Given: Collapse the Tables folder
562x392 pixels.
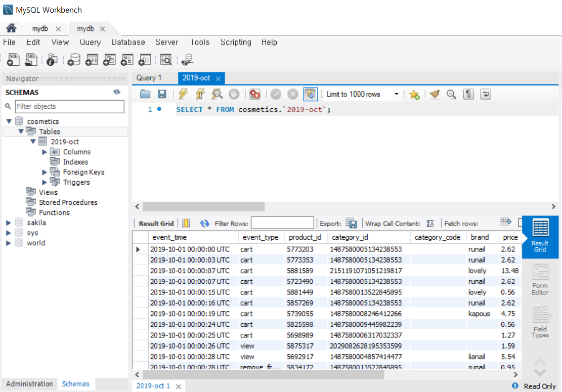Looking at the screenshot, I should pyautogui.click(x=21, y=132).
